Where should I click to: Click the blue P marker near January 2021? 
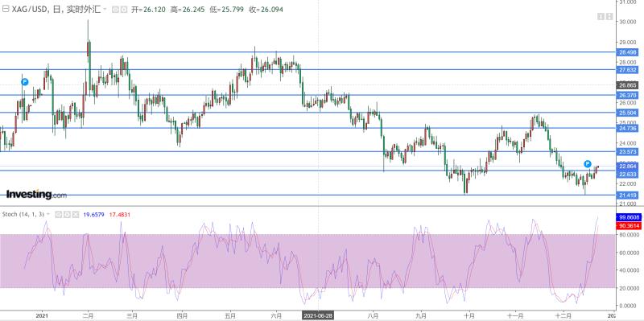(x=25, y=82)
